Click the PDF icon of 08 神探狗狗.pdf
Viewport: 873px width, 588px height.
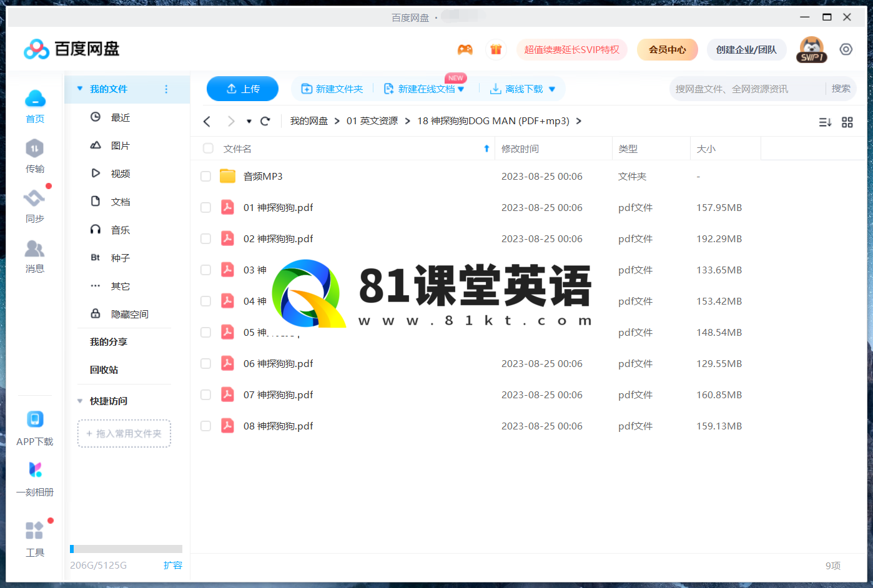228,426
